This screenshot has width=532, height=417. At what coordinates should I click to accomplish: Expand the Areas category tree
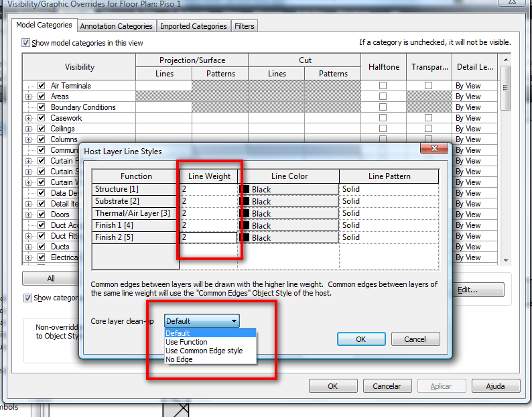tap(29, 97)
